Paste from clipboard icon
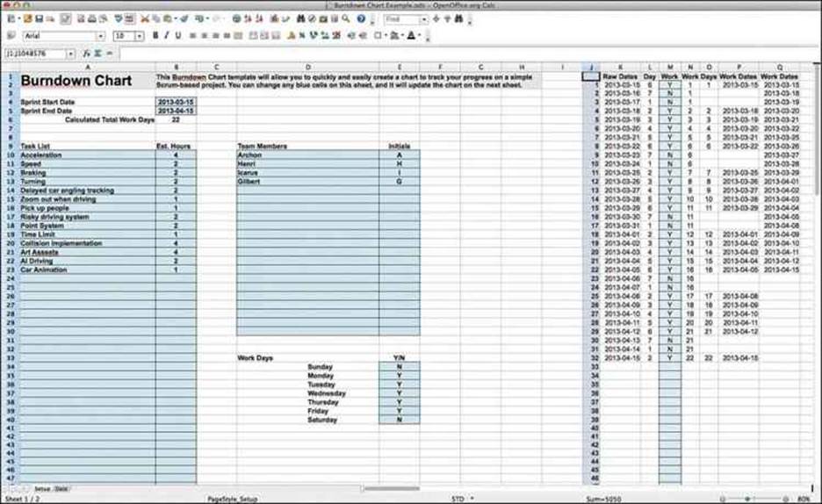This screenshot has width=822, height=504. tap(167, 18)
